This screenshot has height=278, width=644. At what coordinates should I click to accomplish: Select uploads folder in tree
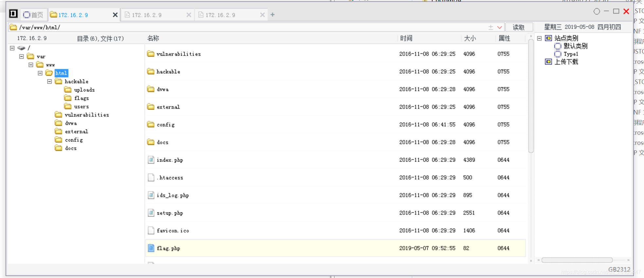pos(84,90)
